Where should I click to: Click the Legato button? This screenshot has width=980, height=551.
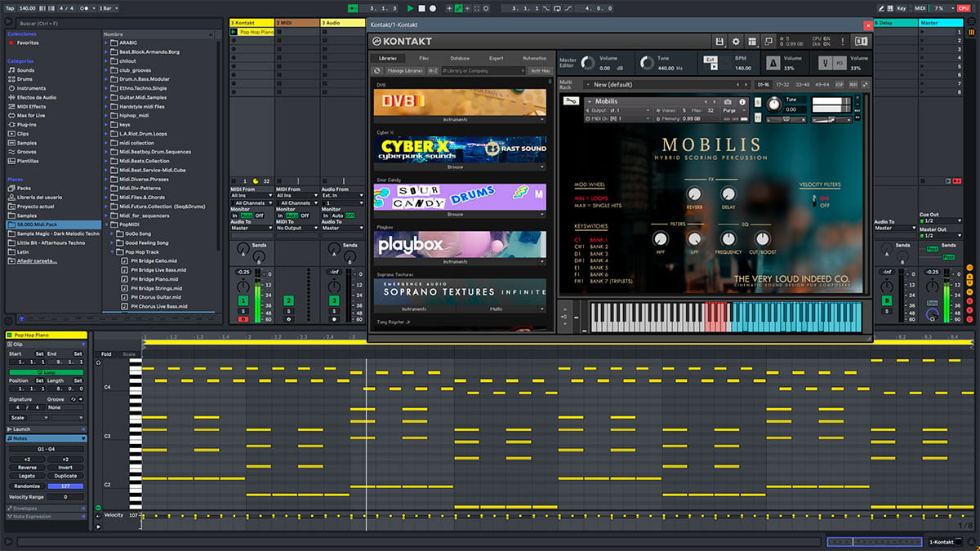[x=27, y=476]
